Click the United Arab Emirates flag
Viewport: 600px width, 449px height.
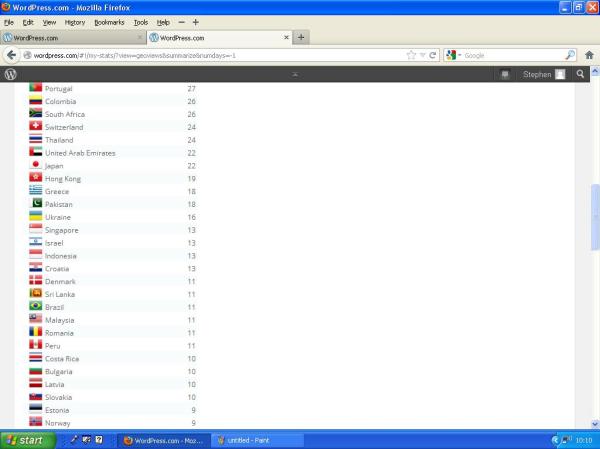pyautogui.click(x=36, y=152)
